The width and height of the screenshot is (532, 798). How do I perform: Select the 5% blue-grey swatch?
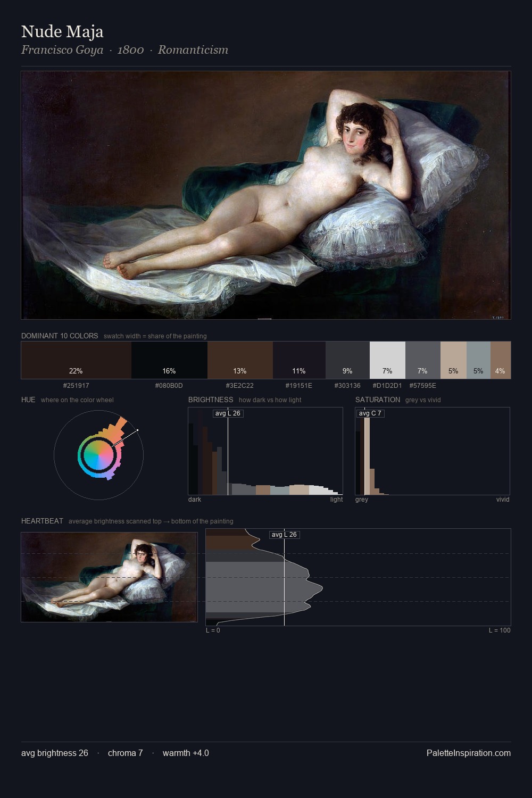[x=478, y=360]
